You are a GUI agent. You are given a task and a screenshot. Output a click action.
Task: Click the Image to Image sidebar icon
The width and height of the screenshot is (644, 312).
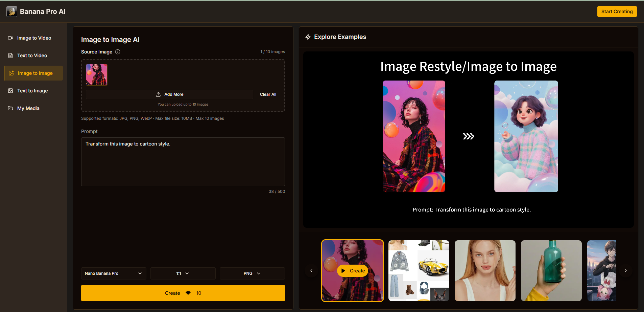tap(11, 73)
